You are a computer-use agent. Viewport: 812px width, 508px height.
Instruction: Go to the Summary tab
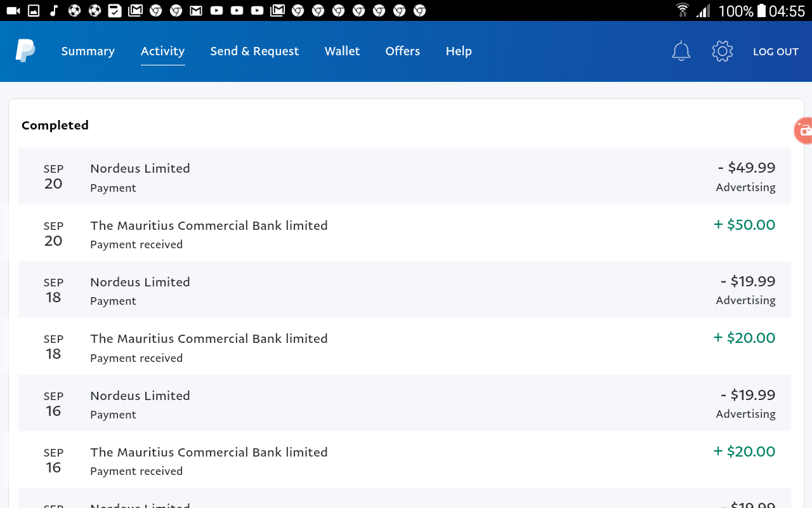(88, 51)
